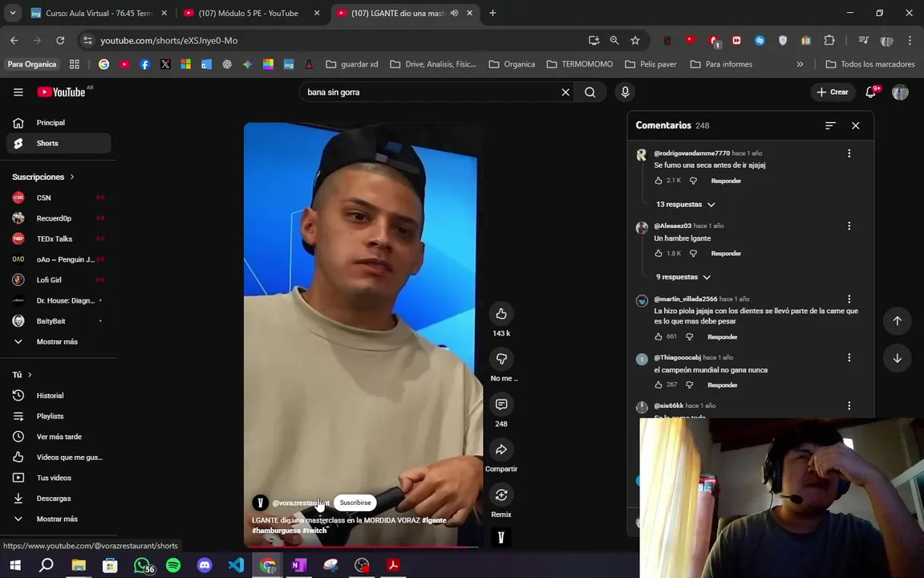Like the Short with the 143 k thumbs-up

point(500,314)
